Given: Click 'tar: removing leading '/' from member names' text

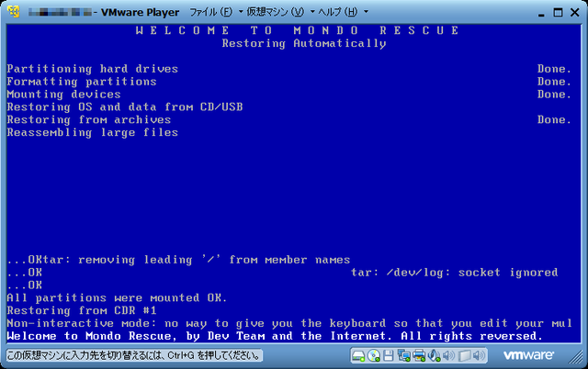Looking at the screenshot, I should pyautogui.click(x=196, y=260).
